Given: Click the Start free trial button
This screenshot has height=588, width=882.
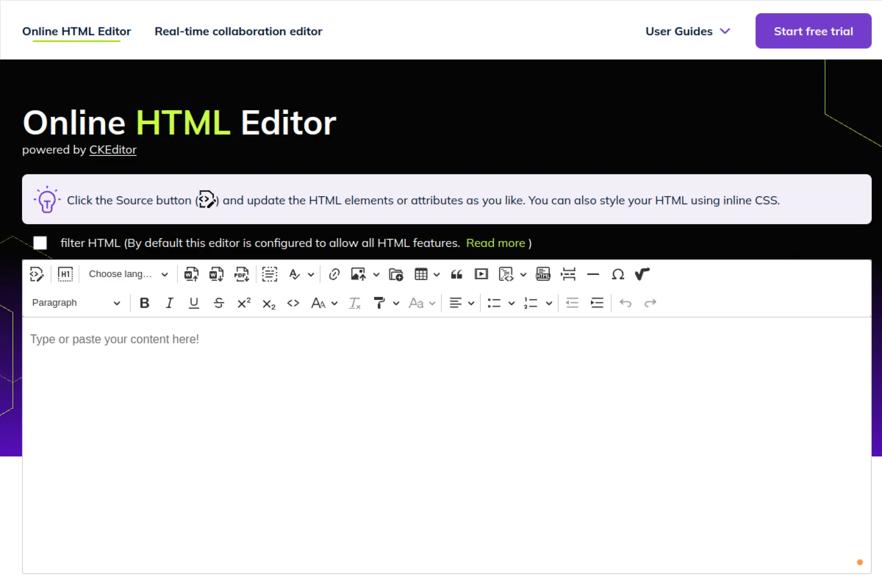Looking at the screenshot, I should 813,30.
